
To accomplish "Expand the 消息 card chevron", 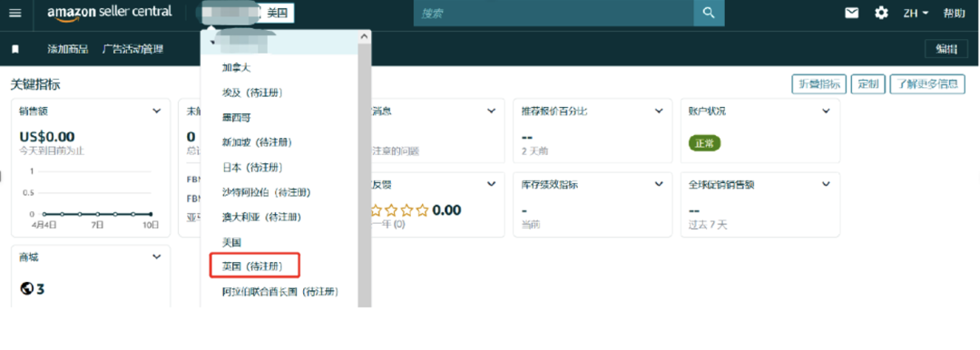I will point(492,112).
